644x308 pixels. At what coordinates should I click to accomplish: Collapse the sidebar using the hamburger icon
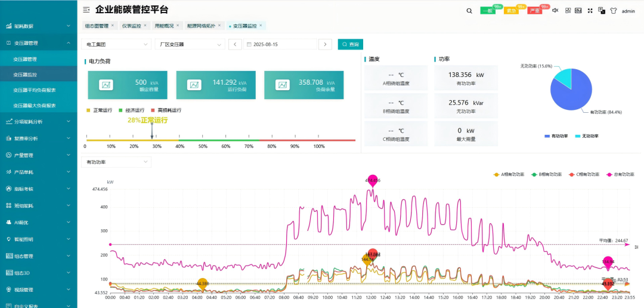coord(86,10)
